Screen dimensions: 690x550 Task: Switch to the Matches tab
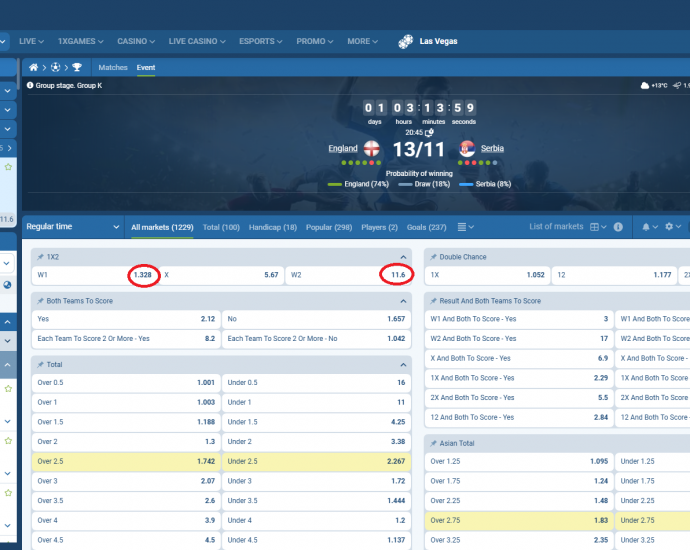click(113, 67)
